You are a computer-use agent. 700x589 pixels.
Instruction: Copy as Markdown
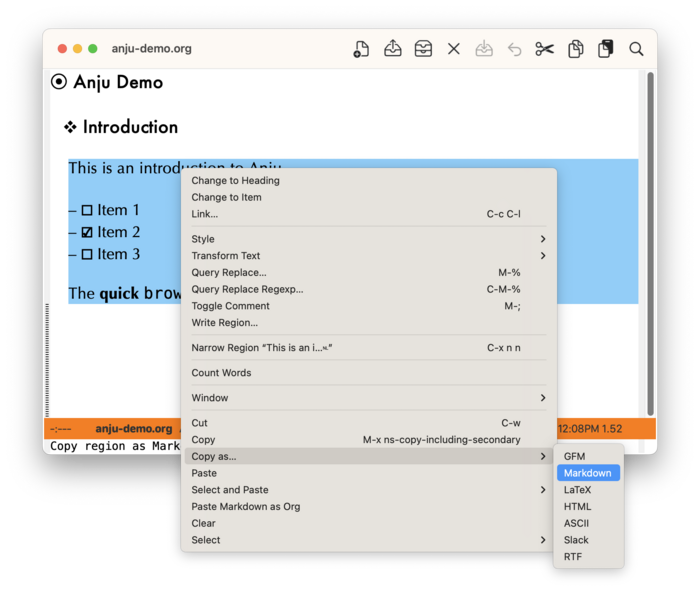tap(588, 473)
